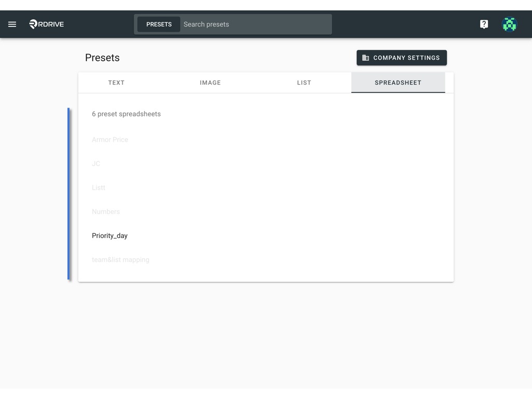The width and height of the screenshot is (532, 399).
Task: Switch to the Image tab
Action: click(x=210, y=83)
